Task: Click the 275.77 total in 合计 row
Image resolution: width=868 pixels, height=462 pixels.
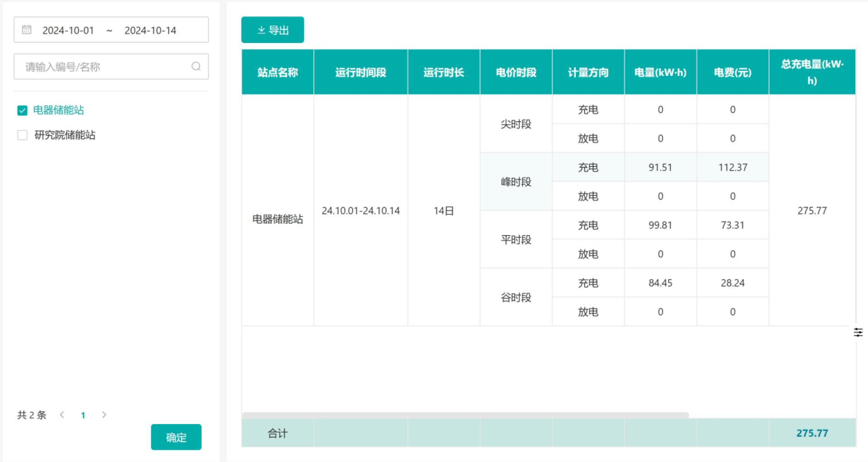Action: coord(812,433)
